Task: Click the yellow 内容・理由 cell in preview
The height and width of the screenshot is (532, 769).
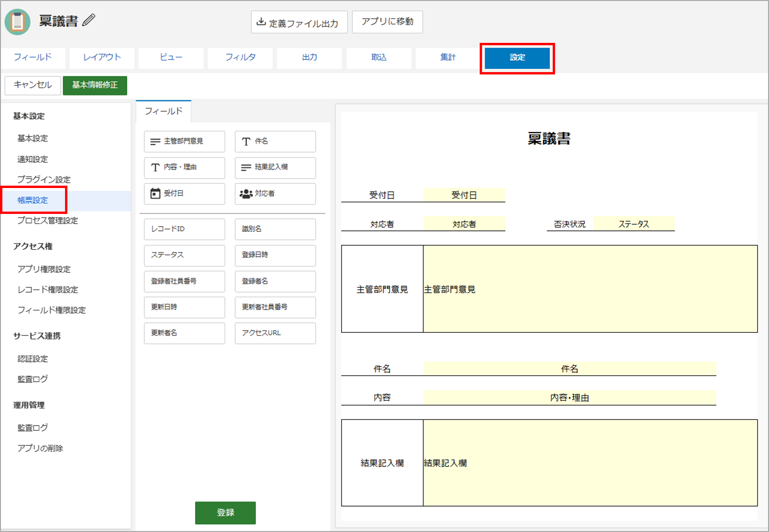Action: pos(570,398)
